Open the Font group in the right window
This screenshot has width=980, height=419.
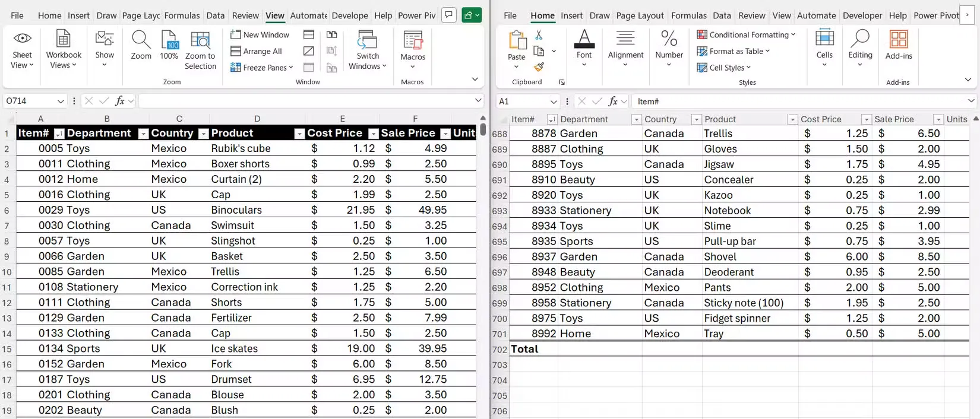point(584,49)
